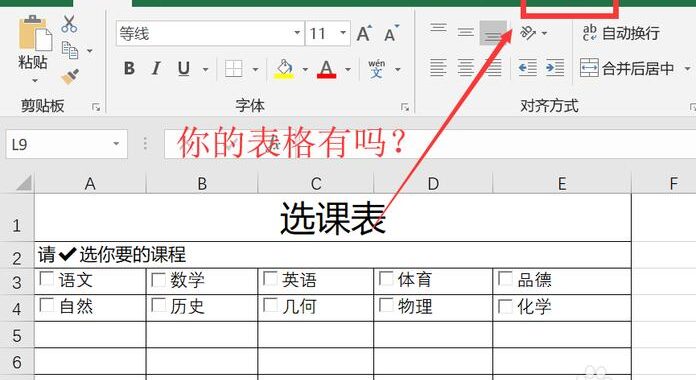Click the wén phonetic guide icon
Image resolution: width=696 pixels, height=380 pixels.
(376, 69)
